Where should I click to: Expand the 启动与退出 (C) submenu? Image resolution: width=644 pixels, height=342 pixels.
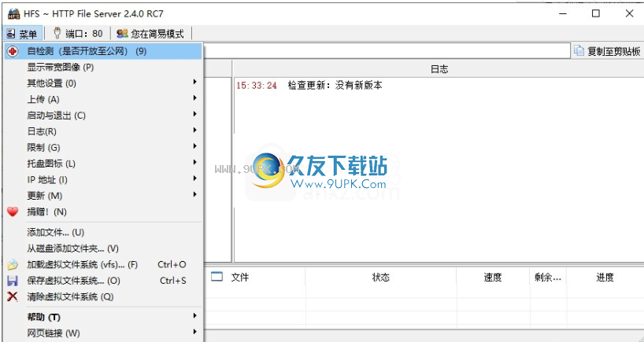(x=103, y=116)
